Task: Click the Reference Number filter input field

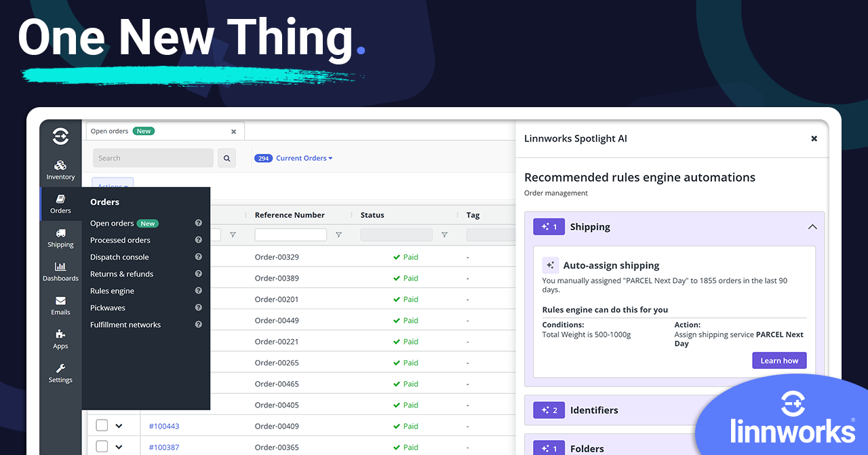Action: [x=290, y=235]
